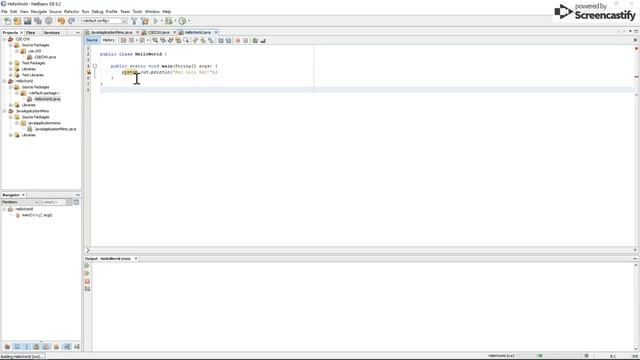Click Find Next Occurrence icon
Viewport: 640px width, 360px height.
click(171, 40)
